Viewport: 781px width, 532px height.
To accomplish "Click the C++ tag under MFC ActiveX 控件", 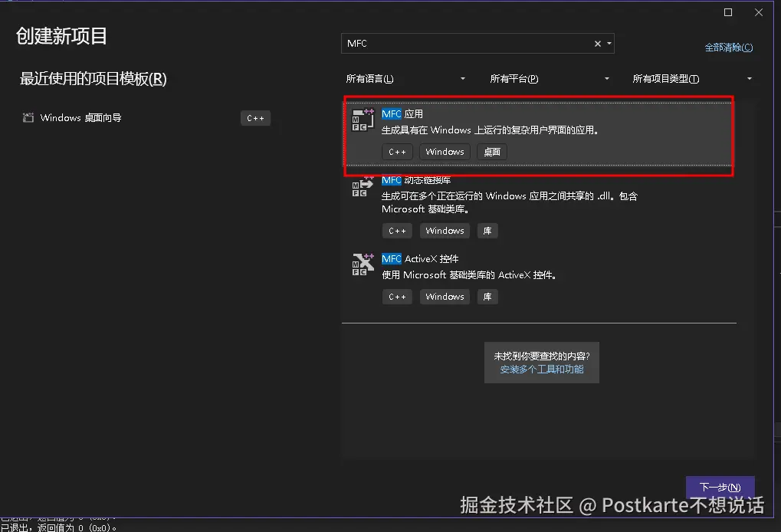I will point(398,297).
